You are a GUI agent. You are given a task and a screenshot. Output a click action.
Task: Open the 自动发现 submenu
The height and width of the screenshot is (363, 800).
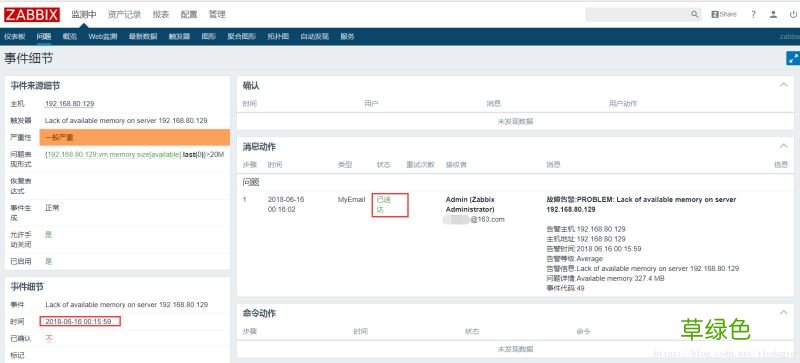click(314, 36)
